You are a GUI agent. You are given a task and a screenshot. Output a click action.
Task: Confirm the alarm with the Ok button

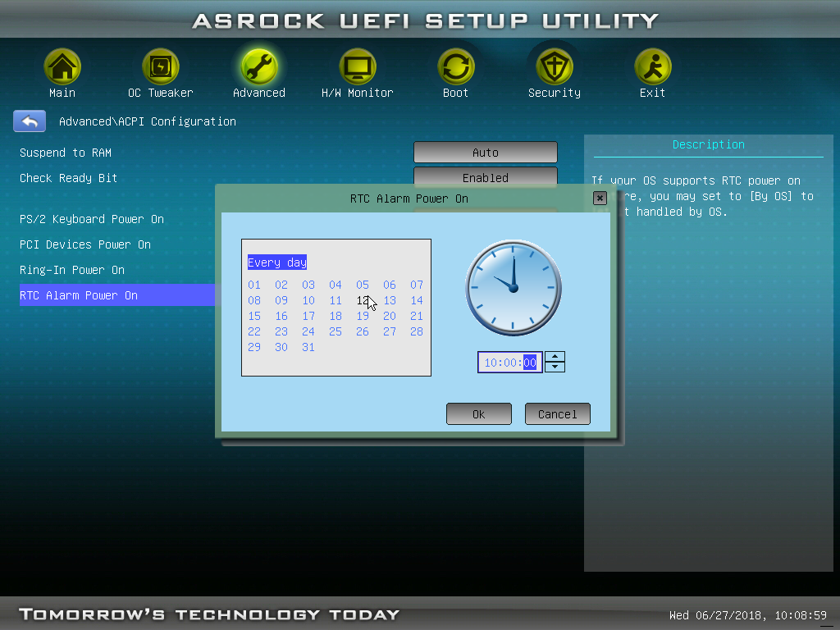click(479, 413)
